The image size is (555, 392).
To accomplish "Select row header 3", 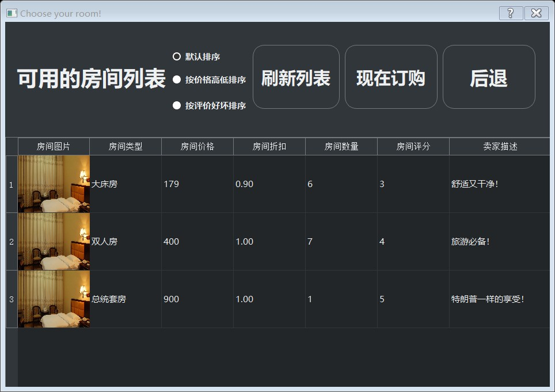I will point(12,299).
